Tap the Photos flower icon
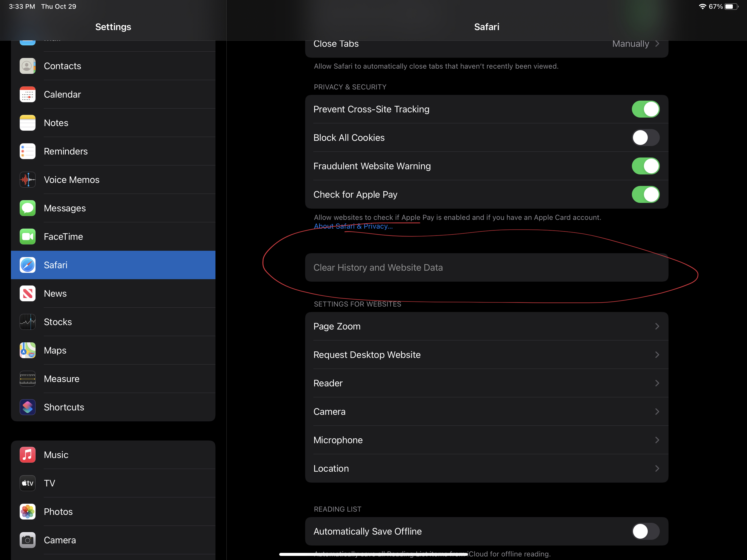 pyautogui.click(x=27, y=512)
